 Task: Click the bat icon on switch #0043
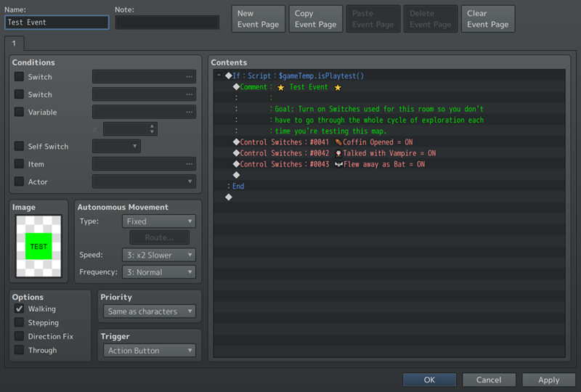pyautogui.click(x=338, y=164)
